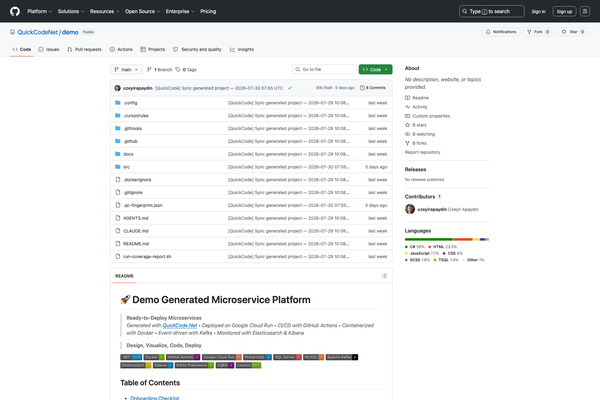Click the red HTML segment of language bar
Screen dimensions: 600x400
click(463, 239)
